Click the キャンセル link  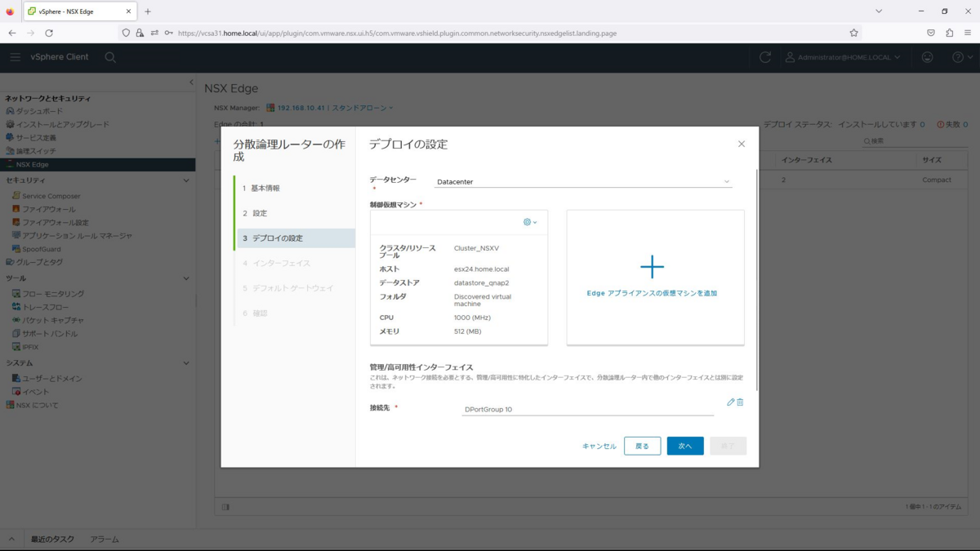point(599,447)
